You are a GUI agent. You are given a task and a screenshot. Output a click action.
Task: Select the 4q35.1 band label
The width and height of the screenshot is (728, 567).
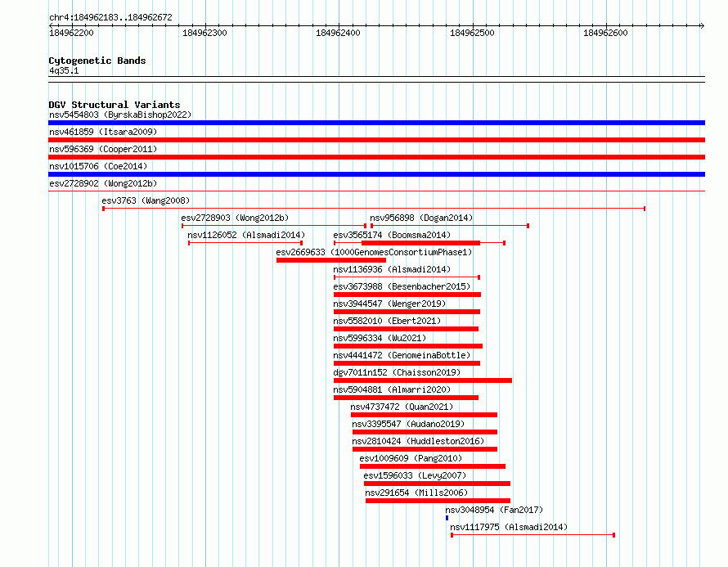[x=64, y=70]
